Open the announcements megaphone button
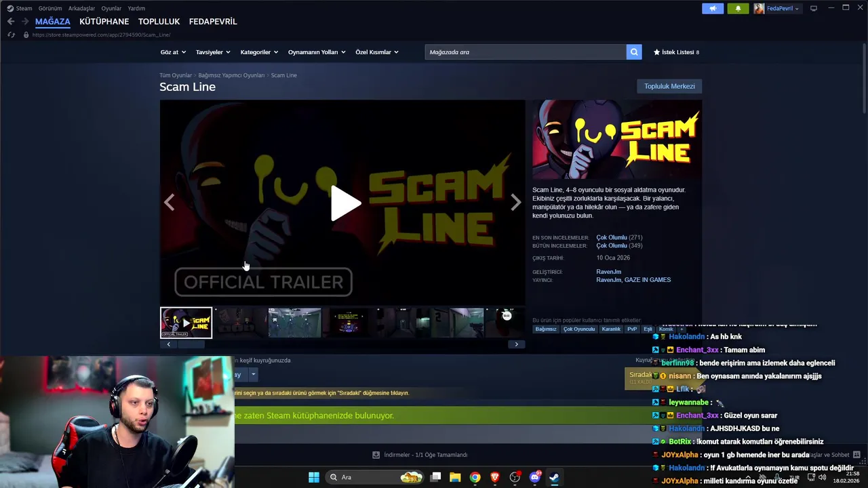 [713, 8]
